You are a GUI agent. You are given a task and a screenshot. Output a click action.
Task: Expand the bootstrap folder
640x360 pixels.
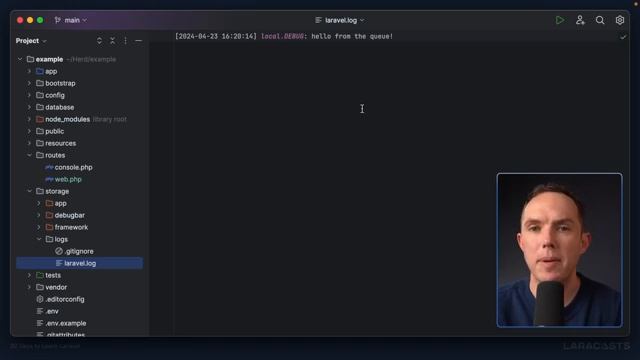point(29,83)
